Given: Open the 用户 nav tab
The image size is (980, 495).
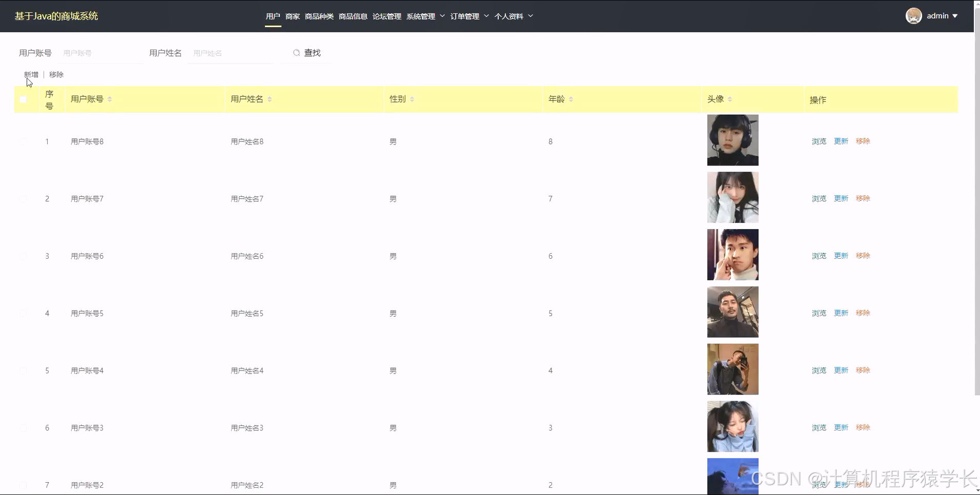Looking at the screenshot, I should (273, 16).
